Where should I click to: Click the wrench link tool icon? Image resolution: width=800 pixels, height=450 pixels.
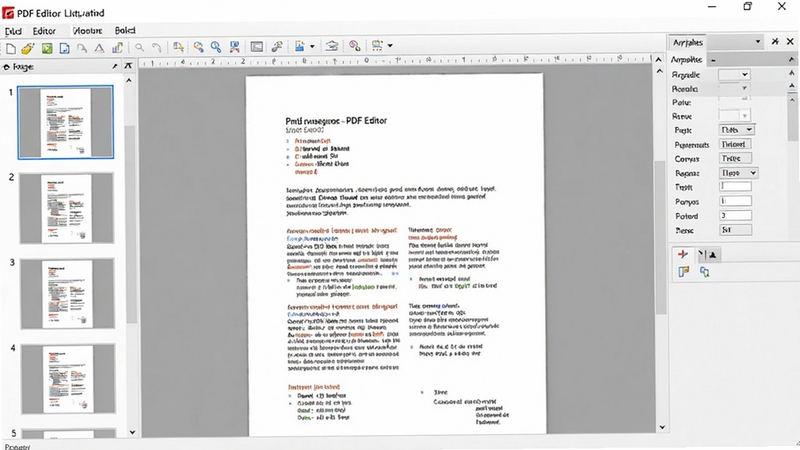click(277, 47)
